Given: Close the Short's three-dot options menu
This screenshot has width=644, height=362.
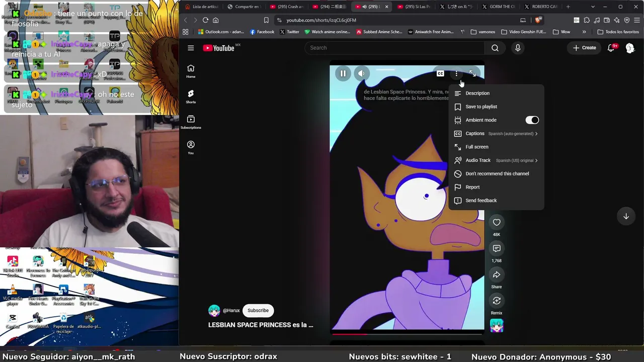Looking at the screenshot, I should 456,73.
